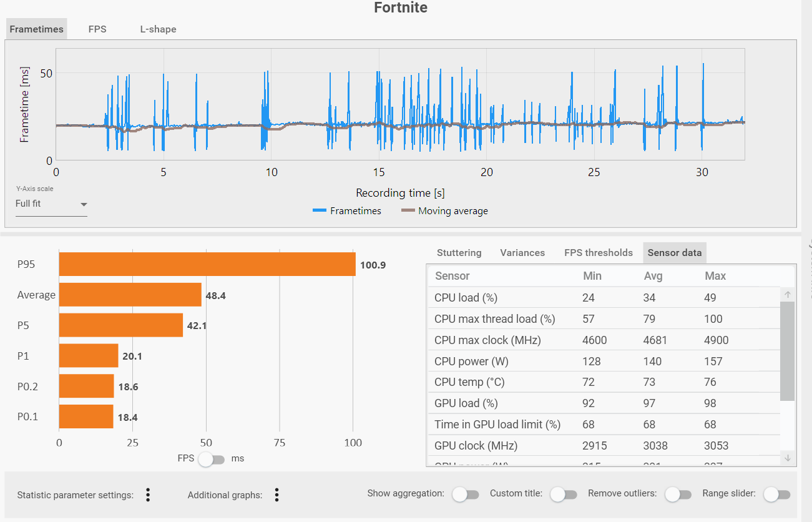Enable Range slider switch
The image size is (812, 522).
pyautogui.click(x=777, y=495)
